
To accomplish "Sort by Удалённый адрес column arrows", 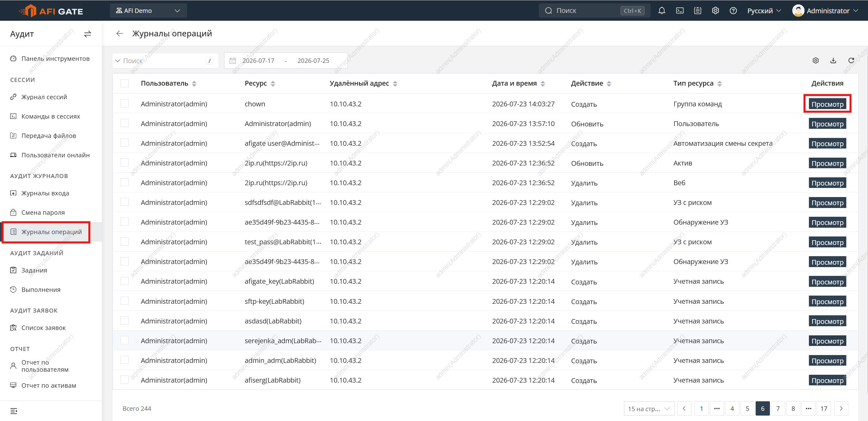I will point(395,84).
